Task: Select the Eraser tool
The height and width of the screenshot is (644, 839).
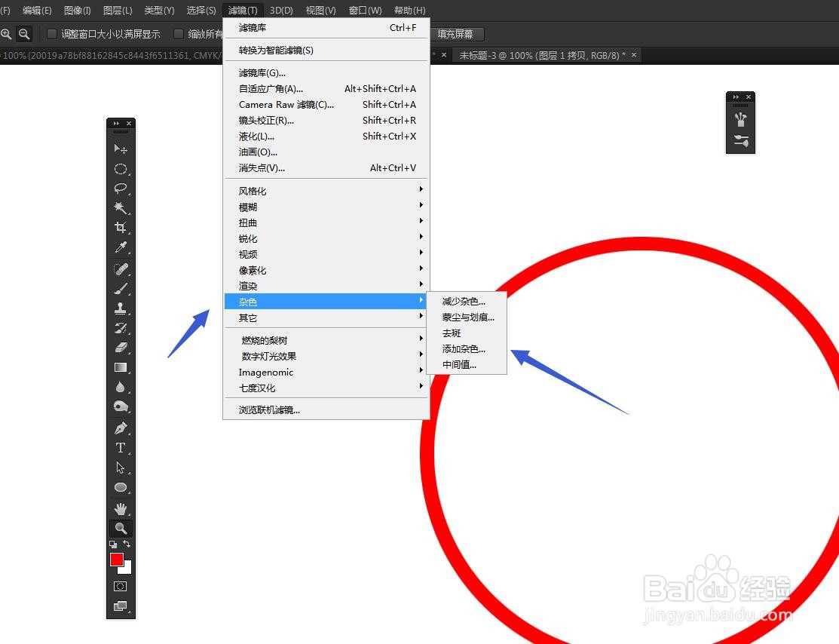Action: coord(121,348)
